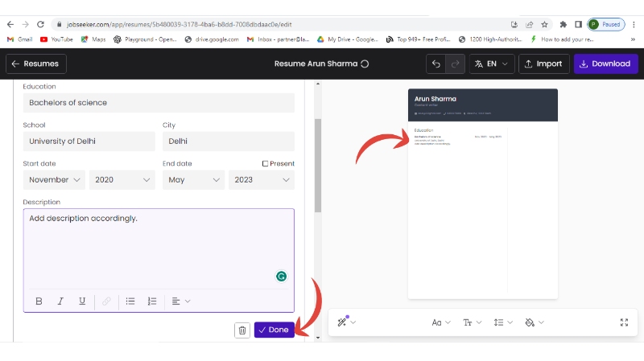Delete education entry with trash icon
This screenshot has width=644, height=361.
tap(242, 330)
